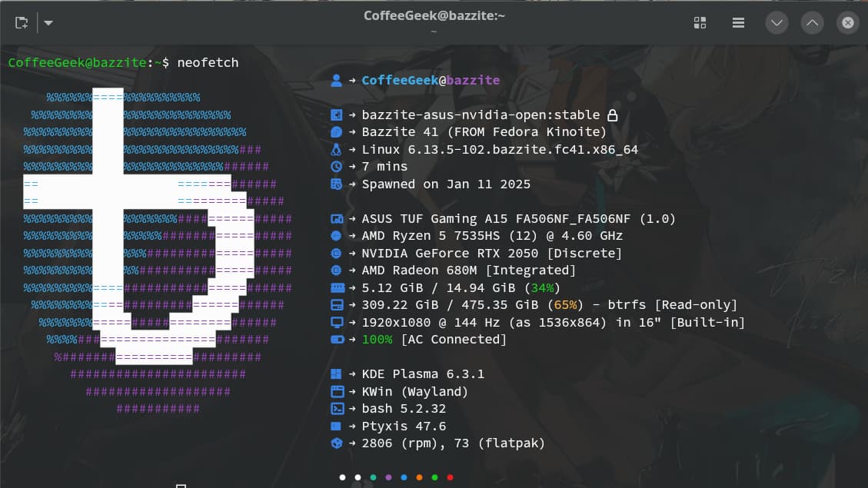Image resolution: width=868 pixels, height=488 pixels.
Task: Click the CPU icon beside AMD Ryzen 5
Action: click(336, 236)
